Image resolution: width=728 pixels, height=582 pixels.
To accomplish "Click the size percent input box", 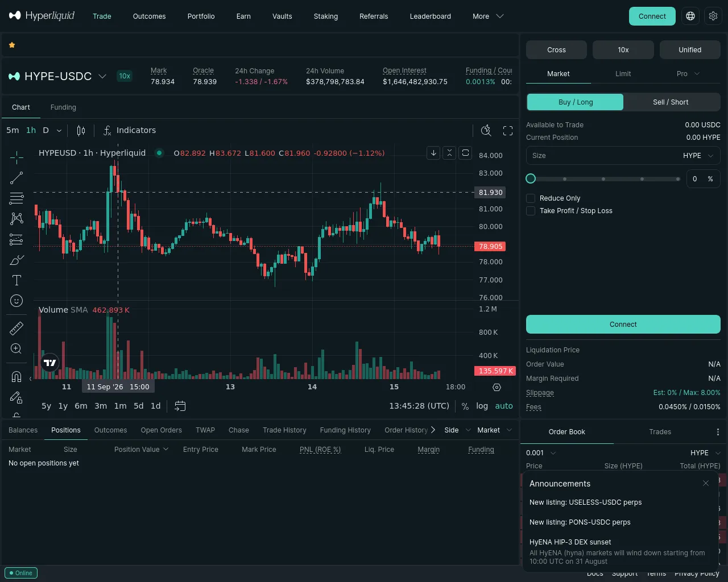I will (x=703, y=178).
